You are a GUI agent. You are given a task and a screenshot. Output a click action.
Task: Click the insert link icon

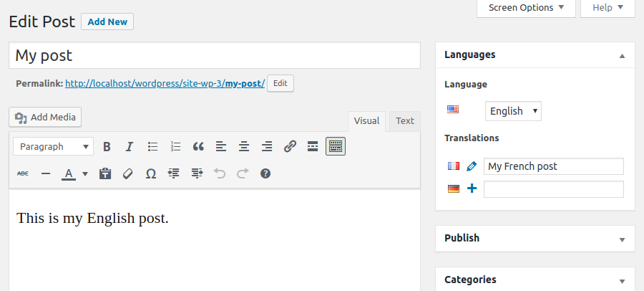(x=290, y=147)
